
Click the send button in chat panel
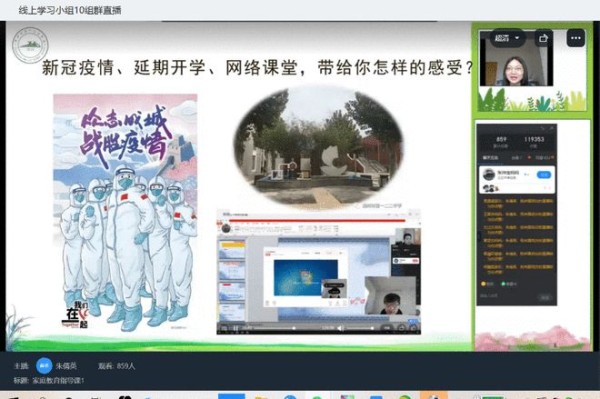[545, 297]
